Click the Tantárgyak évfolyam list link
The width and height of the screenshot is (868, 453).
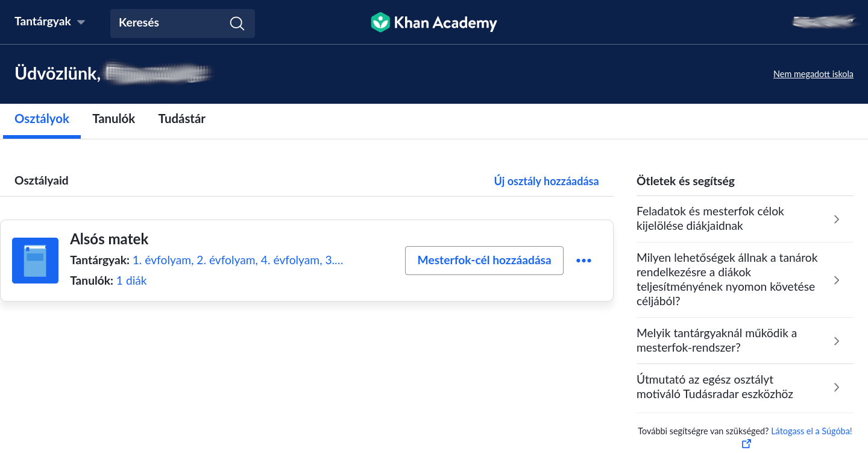click(x=237, y=261)
